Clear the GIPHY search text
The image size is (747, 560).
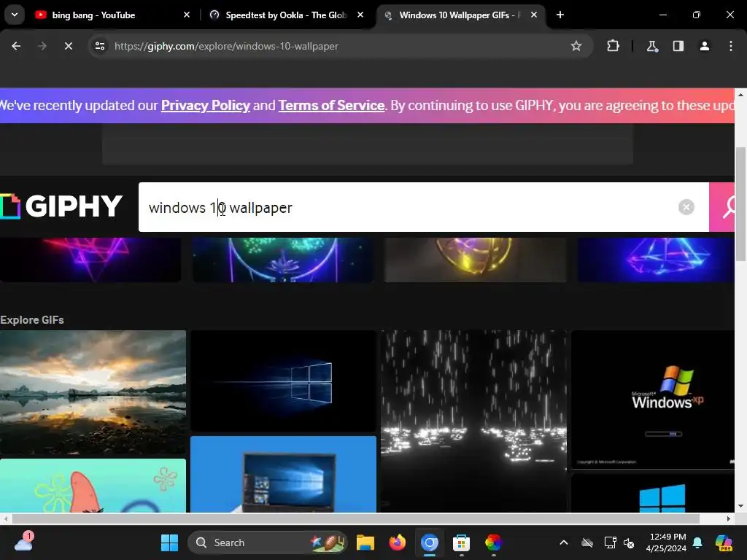tap(686, 207)
